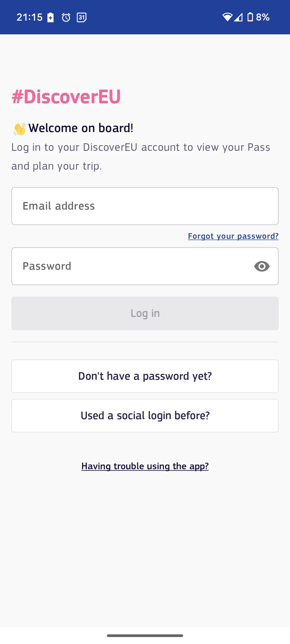Screen dimensions: 290x644
Task: Tap the 21:15 clock in status bar
Action: [30, 17]
